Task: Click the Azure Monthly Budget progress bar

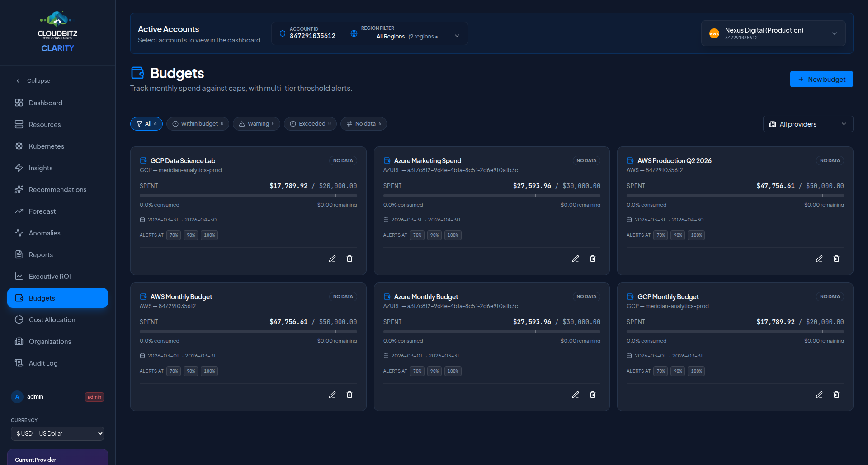Action: (x=492, y=332)
